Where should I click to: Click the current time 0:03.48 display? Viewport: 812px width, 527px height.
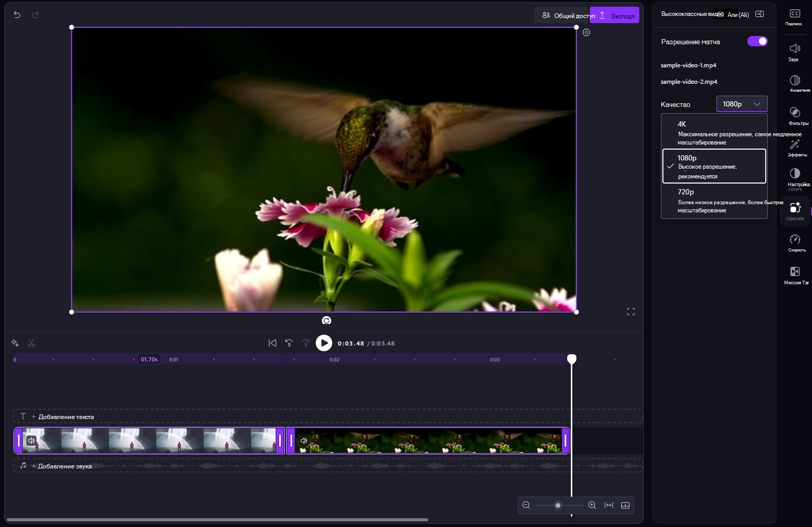[351, 343]
